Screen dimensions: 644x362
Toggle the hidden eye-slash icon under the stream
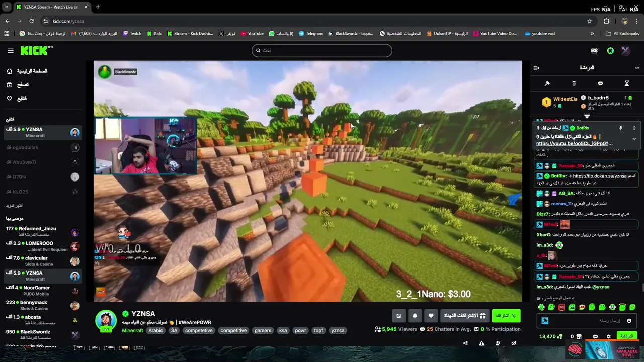tap(514, 343)
